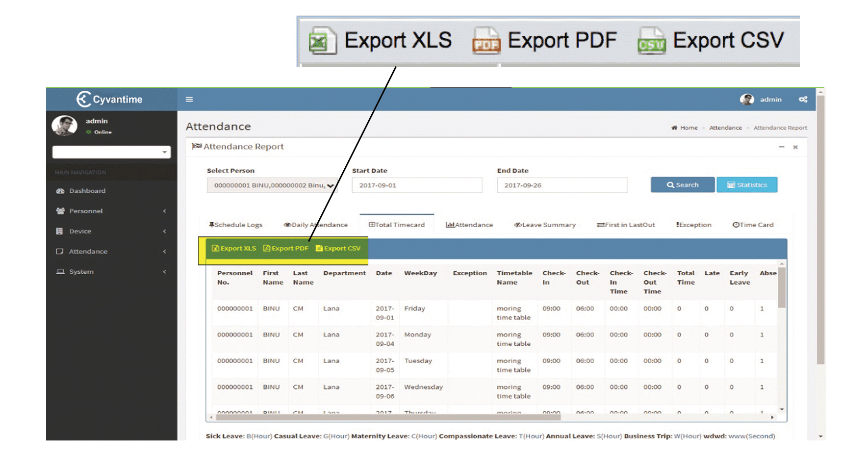The width and height of the screenshot is (868, 466).
Task: Click the Search button
Action: click(682, 185)
